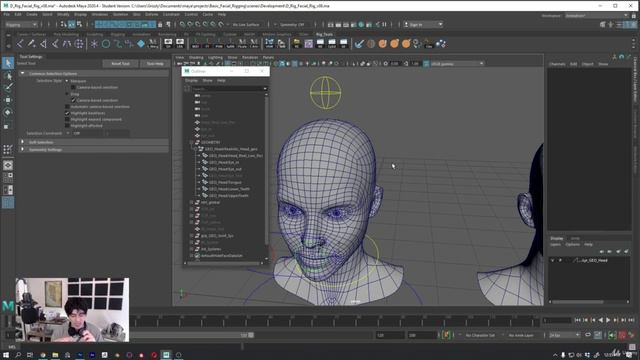Screen dimensions: 640x360
Task: Toggle Highlight affected checkbox
Action: point(67,126)
